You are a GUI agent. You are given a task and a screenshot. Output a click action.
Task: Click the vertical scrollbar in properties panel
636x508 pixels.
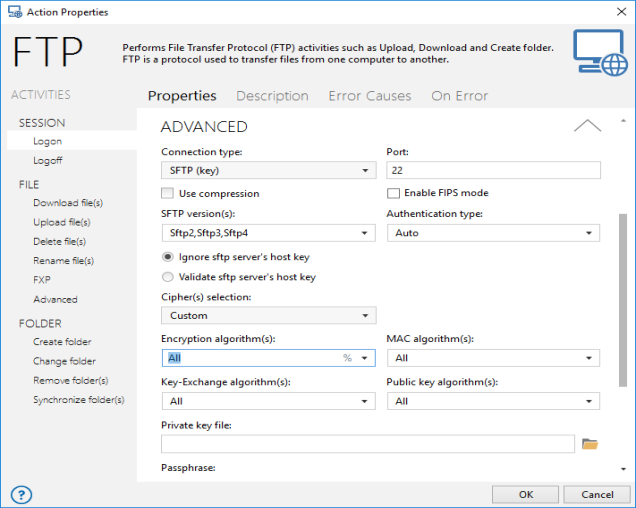tap(623, 300)
